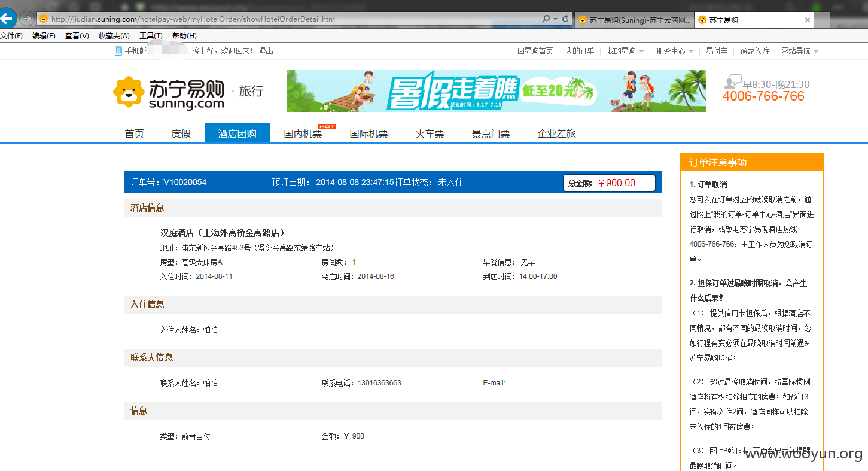Screen dimensions: 868x471
Task: Click the 4006-766-766 hotline in the sidebar
Action: click(x=712, y=244)
